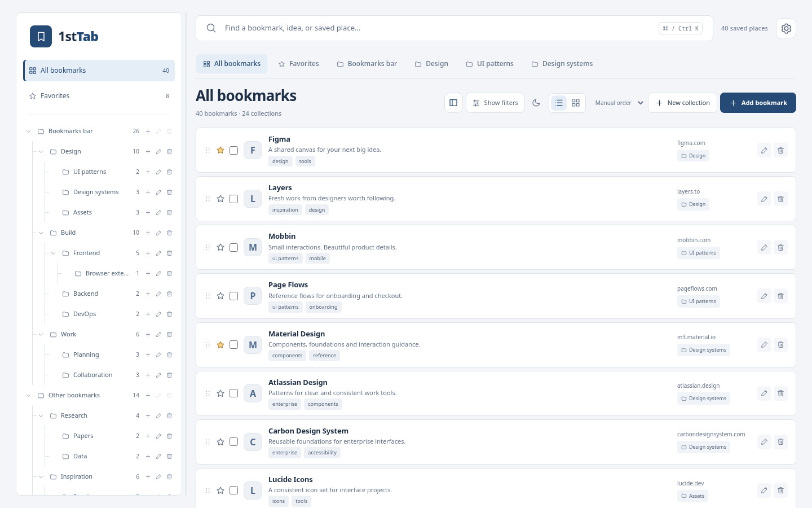The width and height of the screenshot is (812, 508).
Task: Open the Design systems tab
Action: pyautogui.click(x=562, y=64)
